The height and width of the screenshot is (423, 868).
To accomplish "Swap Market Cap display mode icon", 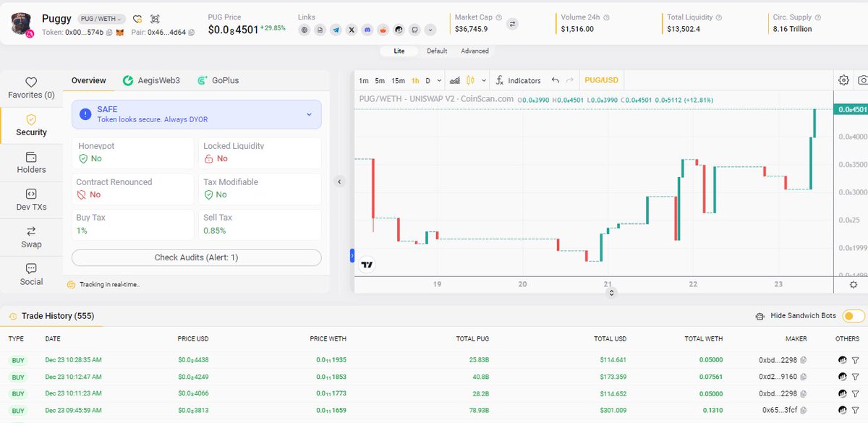I will (x=512, y=24).
